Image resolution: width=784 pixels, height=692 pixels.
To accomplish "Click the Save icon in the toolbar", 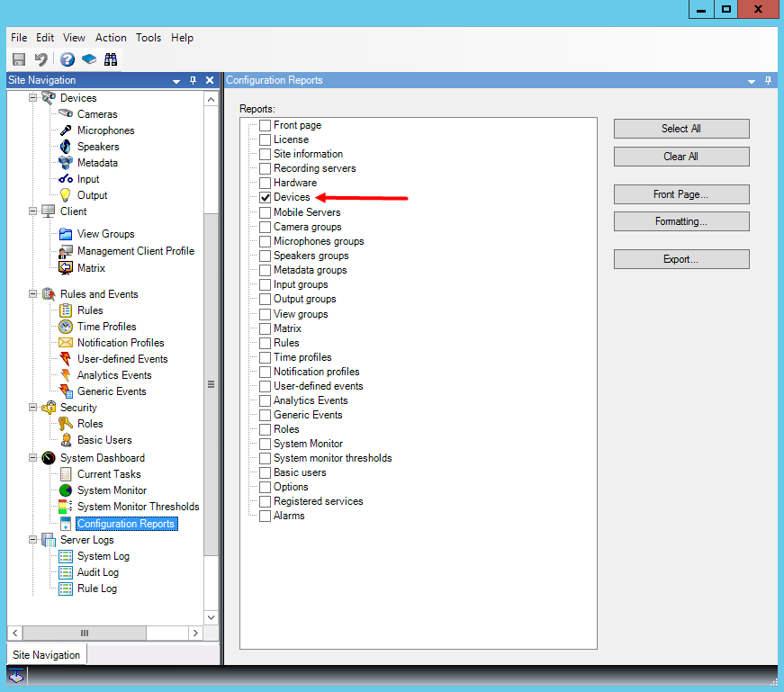I will tap(19, 59).
